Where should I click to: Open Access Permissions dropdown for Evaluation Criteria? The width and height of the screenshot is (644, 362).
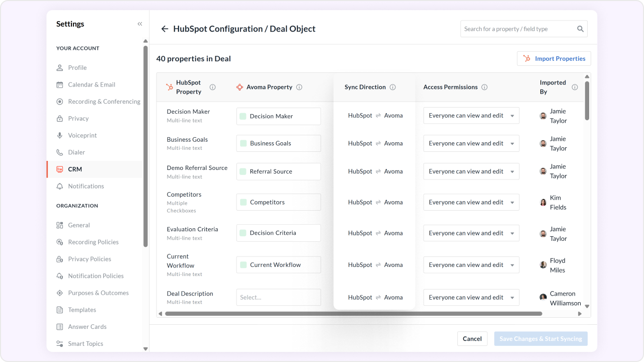(471, 233)
